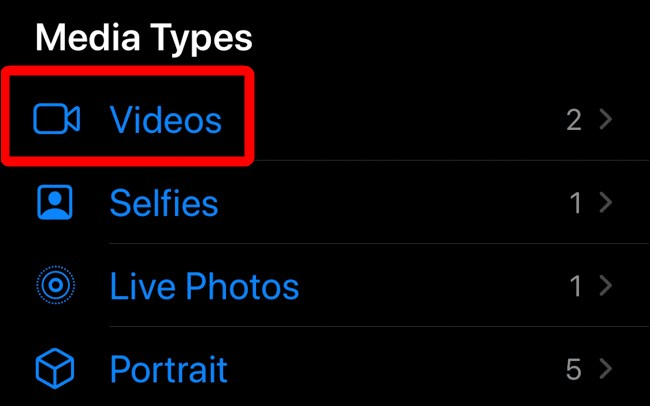Tap the video camera icon
Screen dimensions: 650x406
56,120
